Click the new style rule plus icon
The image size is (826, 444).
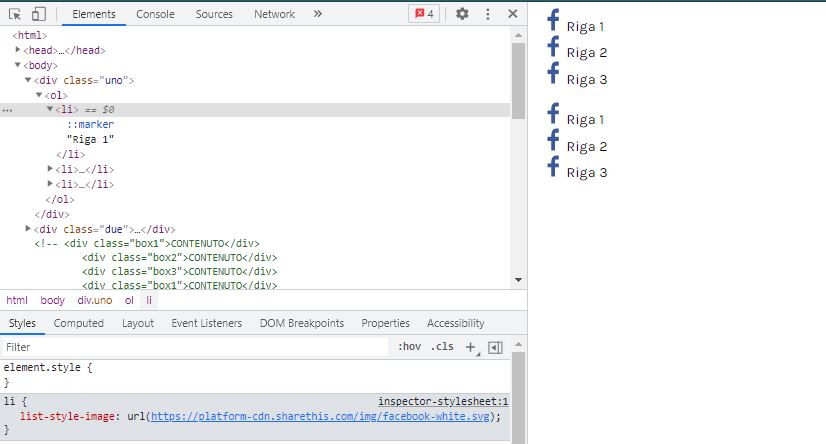pyautogui.click(x=471, y=347)
